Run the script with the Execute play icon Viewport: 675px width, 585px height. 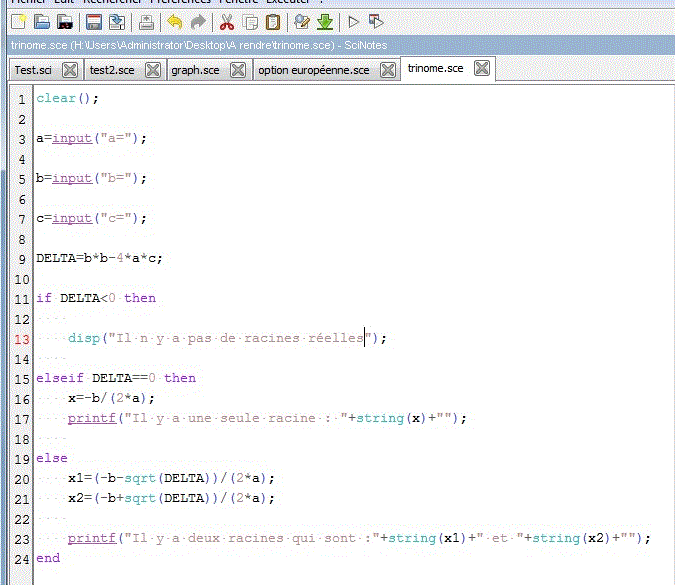[353, 21]
